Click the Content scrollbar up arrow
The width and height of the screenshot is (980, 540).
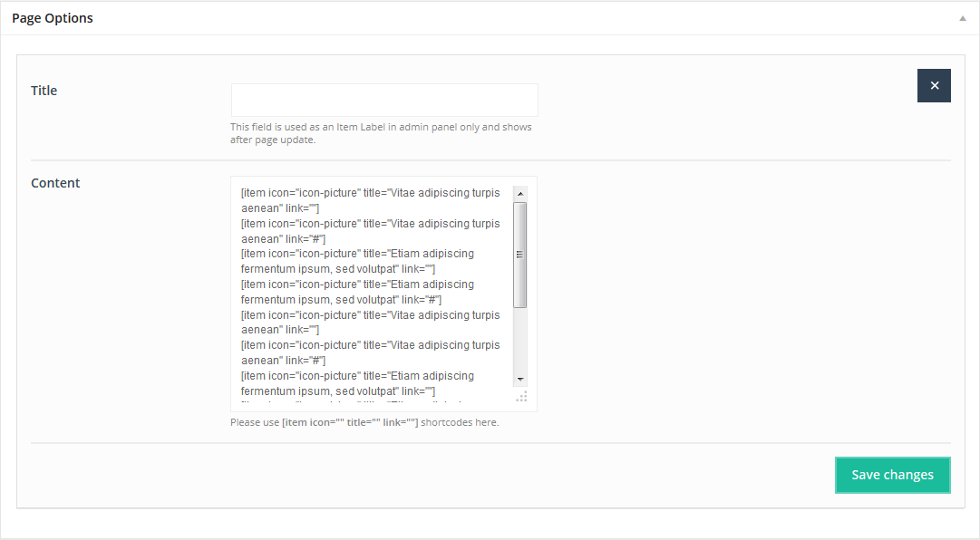[520, 193]
